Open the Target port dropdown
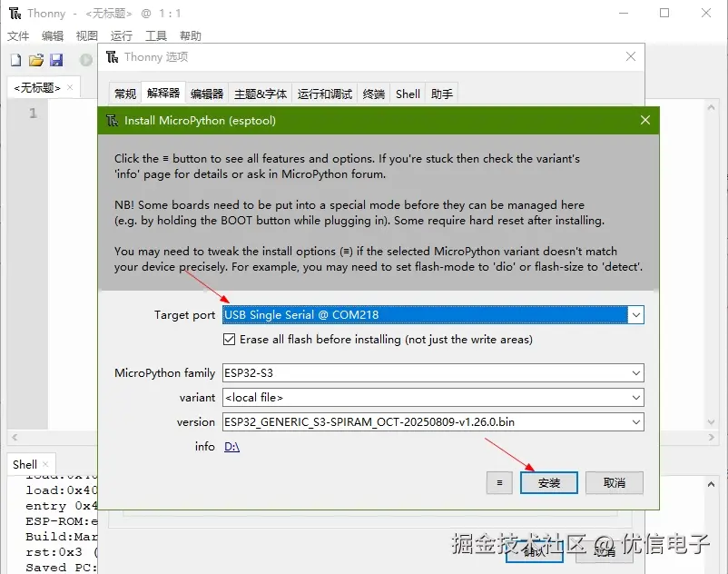Screen dimensions: 728x574 click(x=635, y=315)
